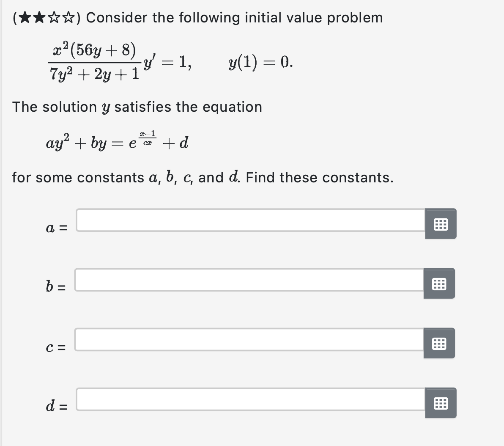This screenshot has height=446, width=504.
Task: Click the keypad icon beside the first answer box
Action: (440, 224)
